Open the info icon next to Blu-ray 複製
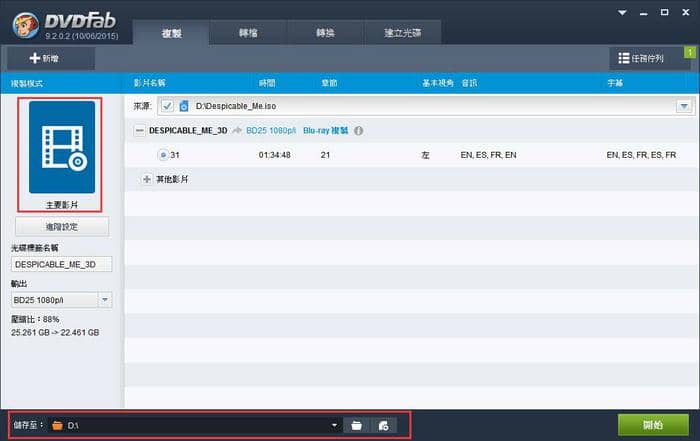The image size is (700, 441). [358, 131]
